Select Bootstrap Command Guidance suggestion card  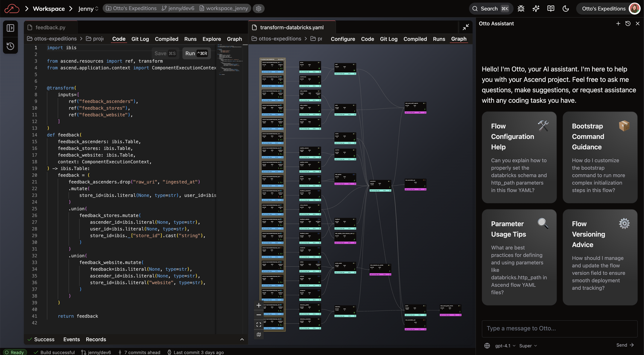pyautogui.click(x=600, y=157)
